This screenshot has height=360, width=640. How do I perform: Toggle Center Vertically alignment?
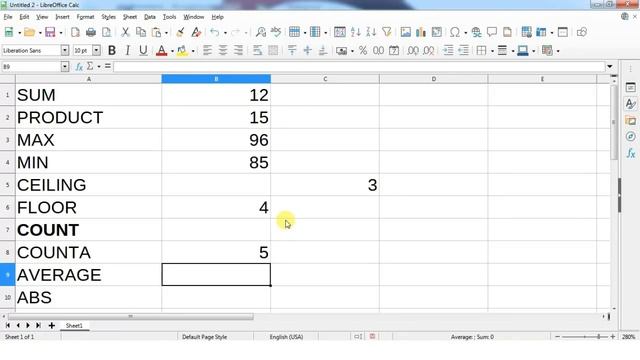tap(307, 51)
